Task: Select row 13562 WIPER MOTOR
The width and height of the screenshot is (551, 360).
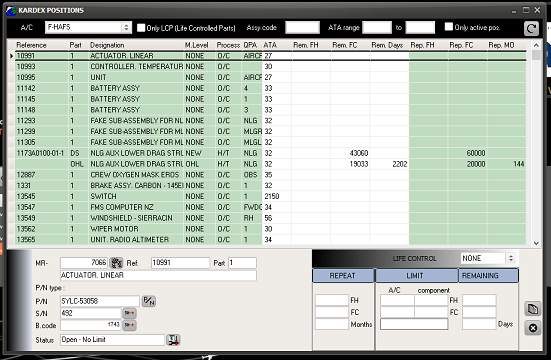Action: point(271,229)
